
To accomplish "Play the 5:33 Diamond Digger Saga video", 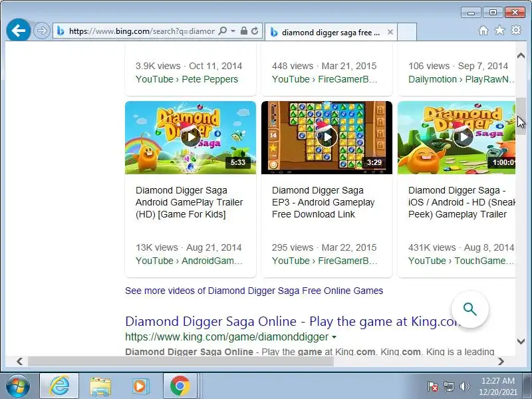I will (x=190, y=138).
